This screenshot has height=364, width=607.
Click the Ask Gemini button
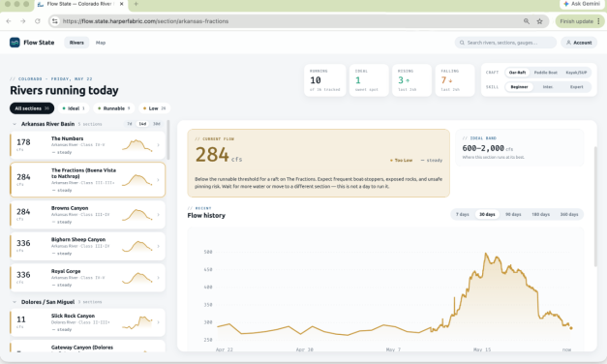[582, 4]
